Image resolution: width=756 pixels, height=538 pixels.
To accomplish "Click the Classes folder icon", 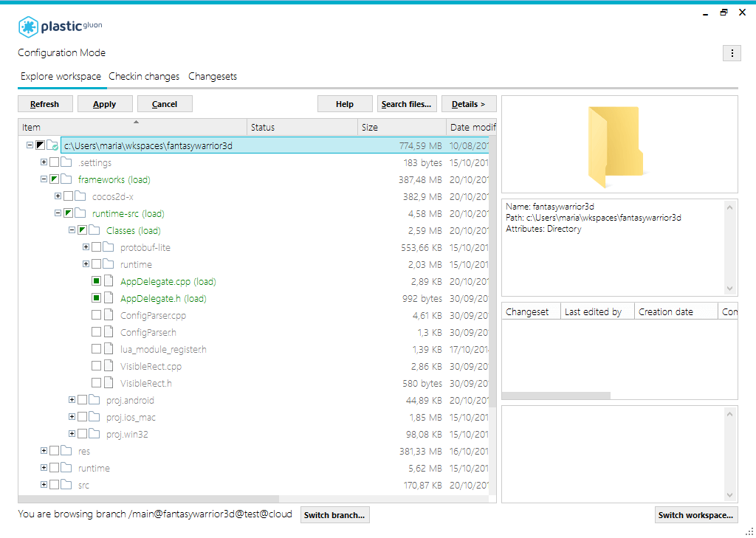I will click(x=94, y=230).
